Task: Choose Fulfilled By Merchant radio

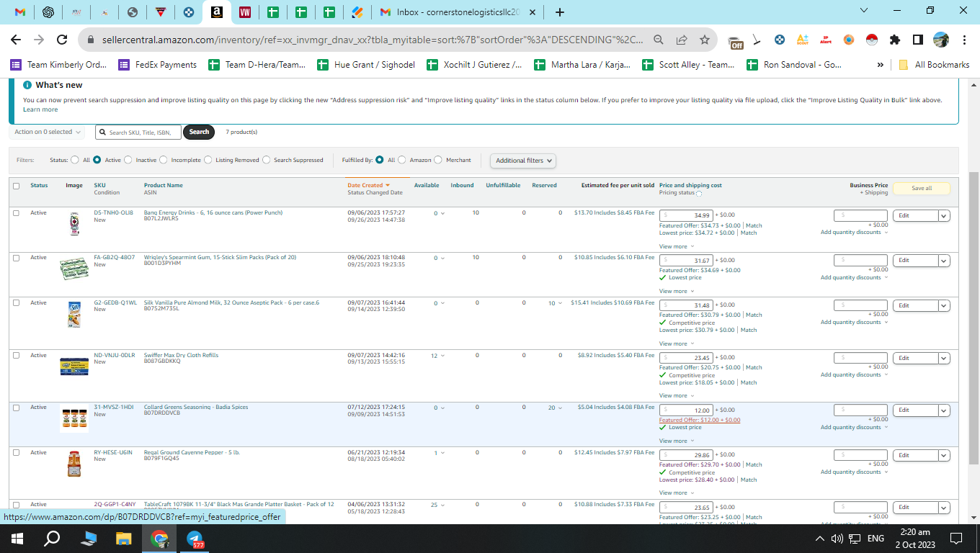Action: click(438, 160)
